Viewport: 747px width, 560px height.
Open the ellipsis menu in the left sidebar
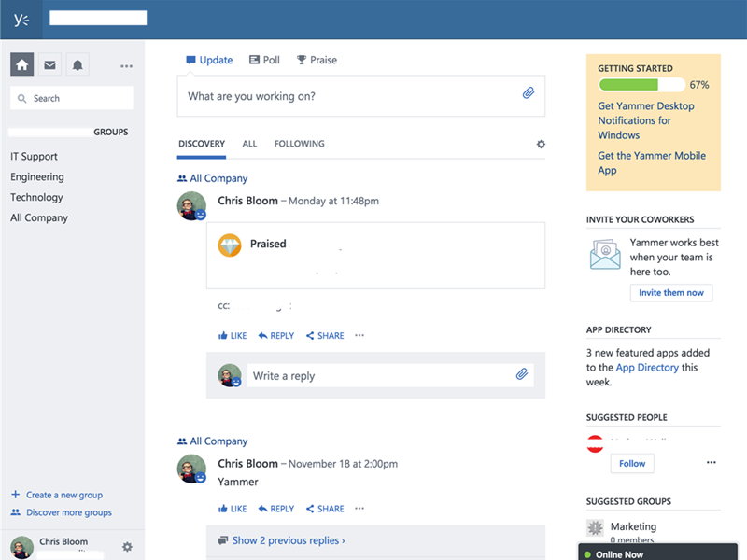point(126,63)
